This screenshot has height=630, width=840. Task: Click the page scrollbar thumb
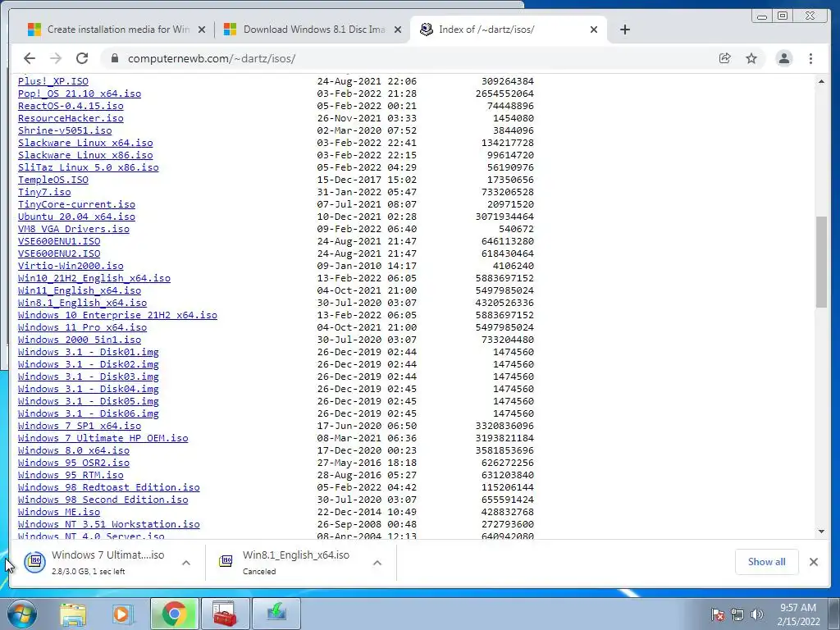(821, 262)
